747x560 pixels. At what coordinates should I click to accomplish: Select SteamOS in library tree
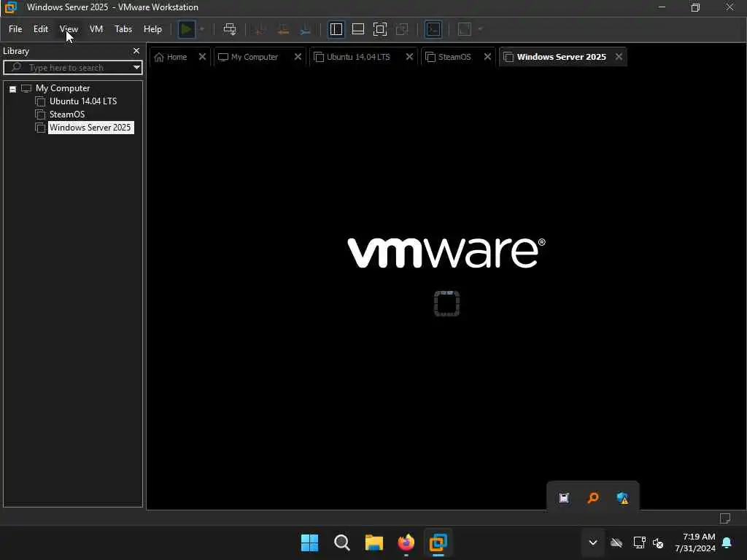point(67,114)
